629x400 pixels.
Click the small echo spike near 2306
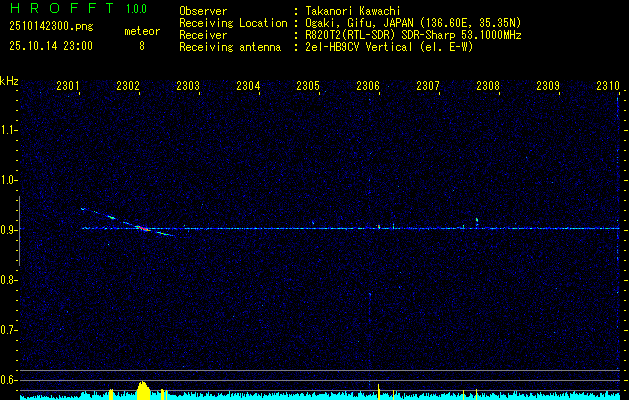point(378,227)
